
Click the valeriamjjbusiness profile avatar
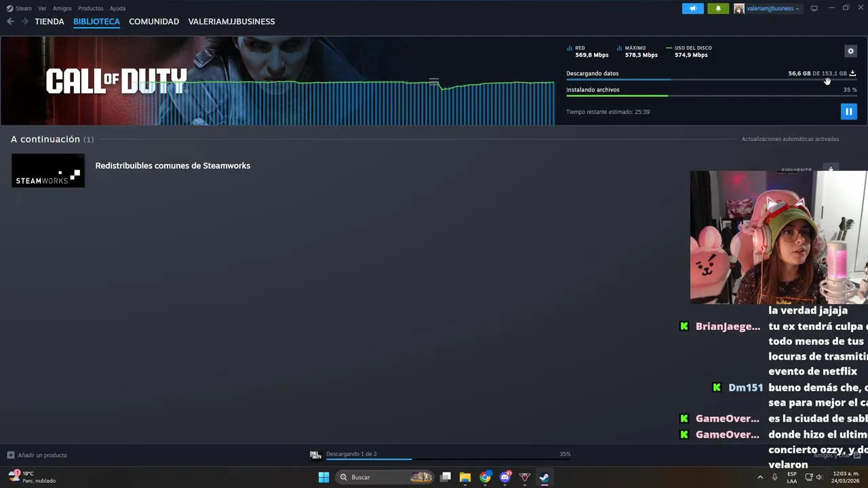(x=738, y=9)
